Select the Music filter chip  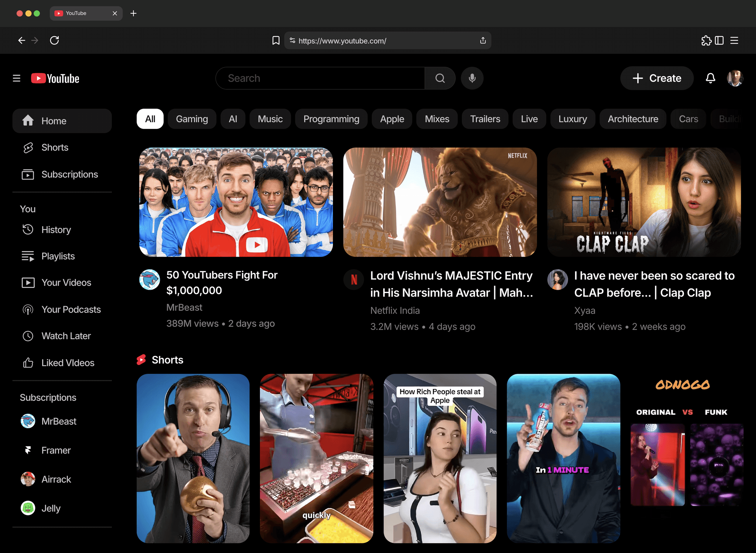point(270,119)
